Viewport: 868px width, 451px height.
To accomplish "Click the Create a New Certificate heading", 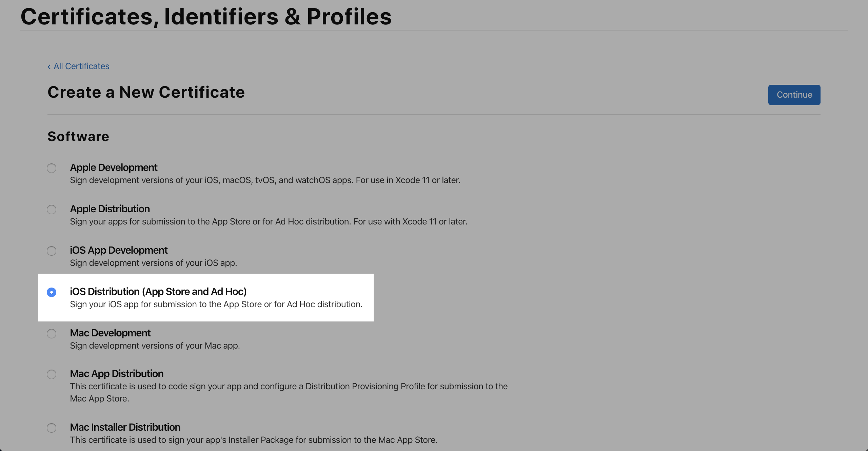I will [146, 92].
